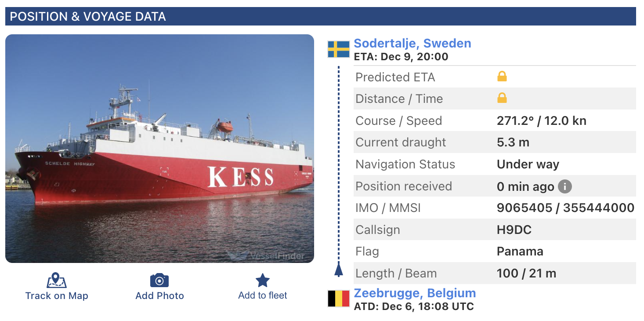Click the Distance / Time lock icon

pyautogui.click(x=502, y=98)
